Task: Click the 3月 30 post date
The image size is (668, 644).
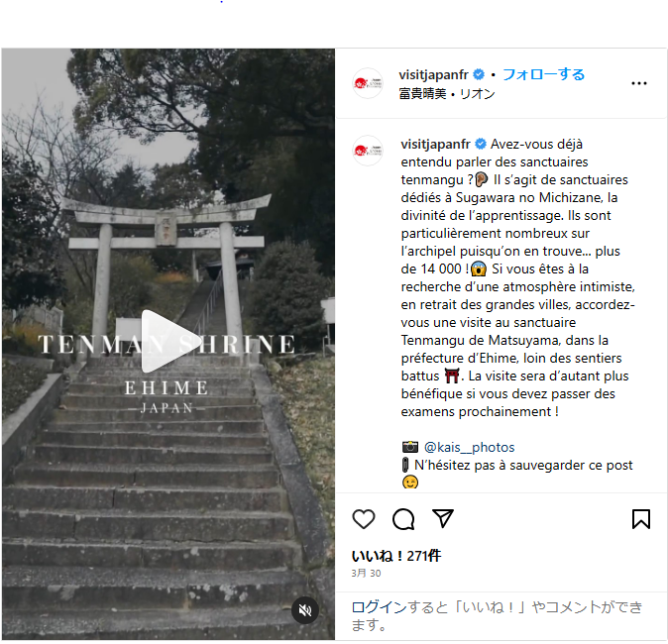Action: click(366, 574)
